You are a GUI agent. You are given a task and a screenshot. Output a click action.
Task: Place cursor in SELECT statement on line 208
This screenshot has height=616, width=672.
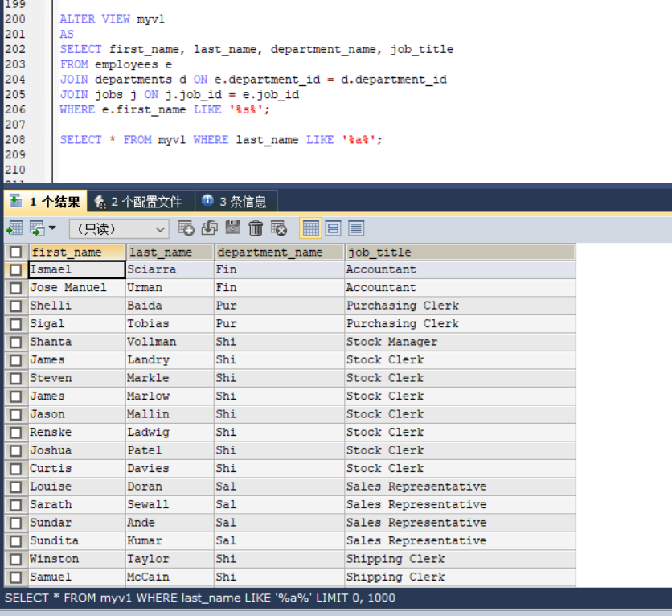(221, 140)
